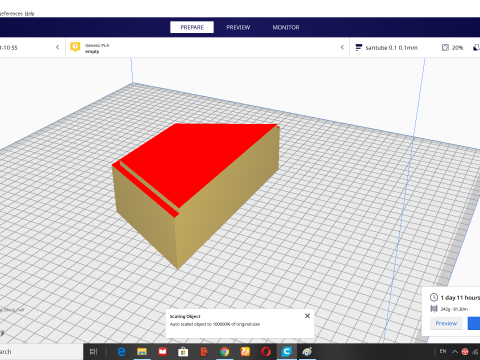Close the Scaling Object notification
The width and height of the screenshot is (480, 360).
pos(307,316)
